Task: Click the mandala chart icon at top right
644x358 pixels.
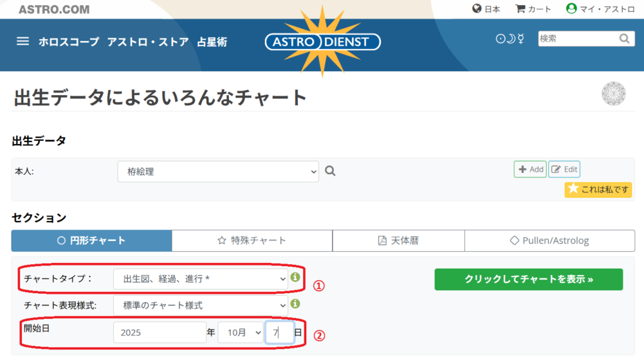Action: (x=613, y=94)
